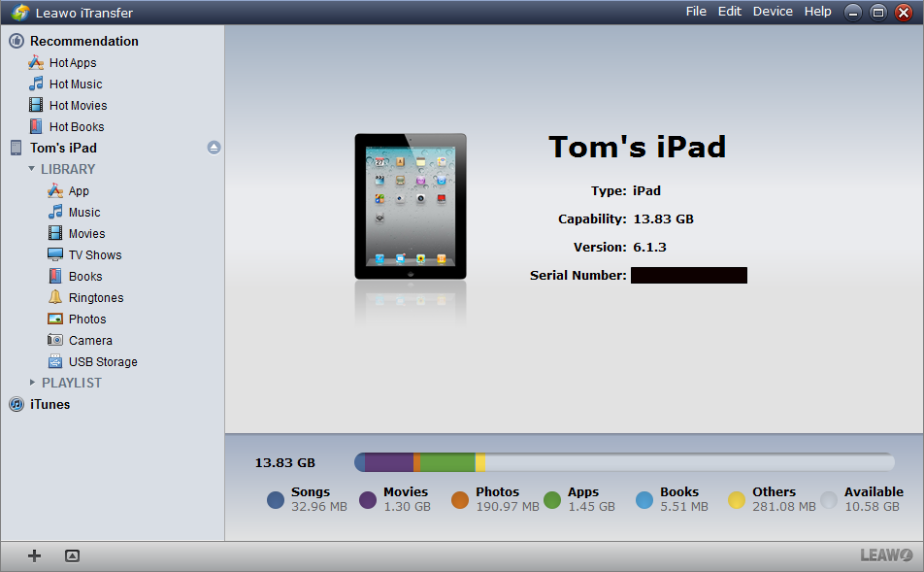Click the Tom's iPad device icon in the sidebar
The width and height of the screenshot is (924, 572).
pyautogui.click(x=16, y=148)
